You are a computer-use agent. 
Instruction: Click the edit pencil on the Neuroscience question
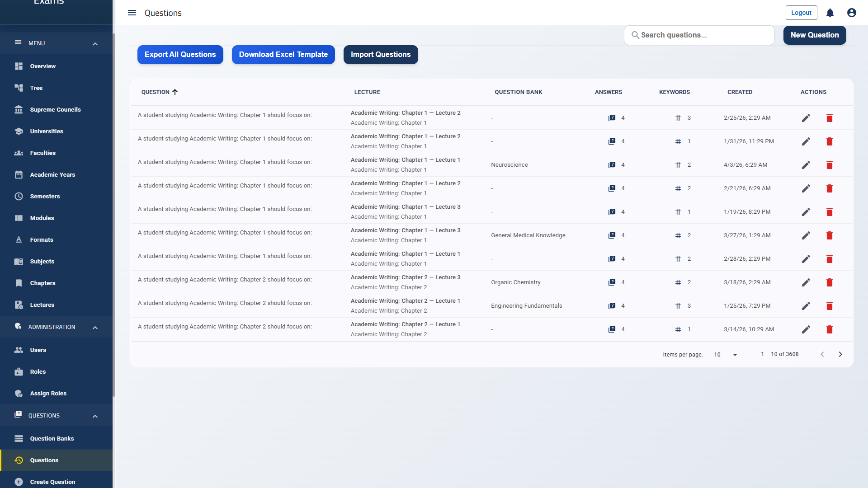coord(806,164)
